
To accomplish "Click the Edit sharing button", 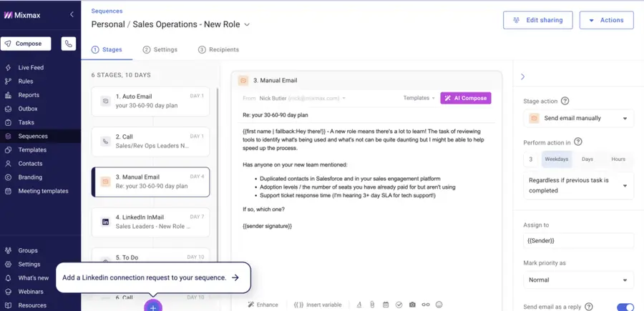I will (x=537, y=20).
